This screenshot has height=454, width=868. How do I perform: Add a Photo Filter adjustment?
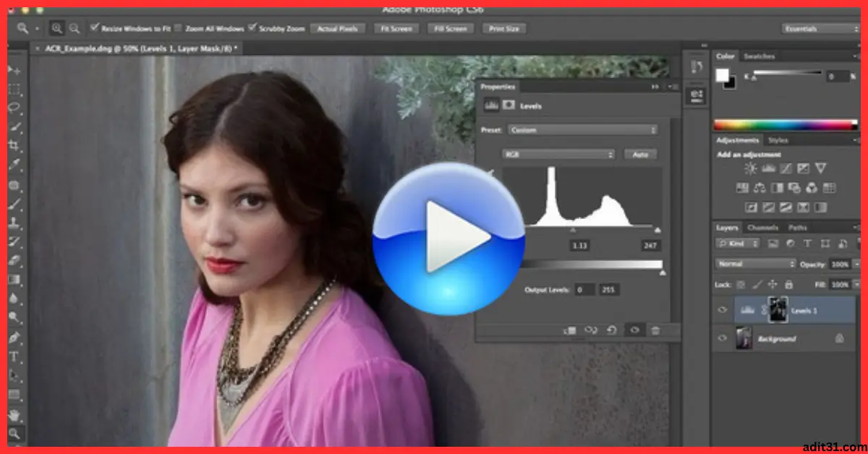[794, 188]
